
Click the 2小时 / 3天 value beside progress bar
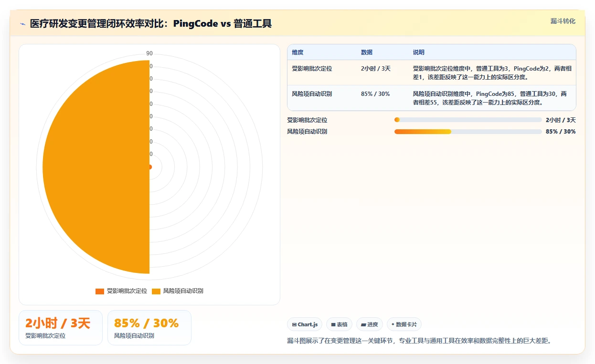pyautogui.click(x=561, y=120)
